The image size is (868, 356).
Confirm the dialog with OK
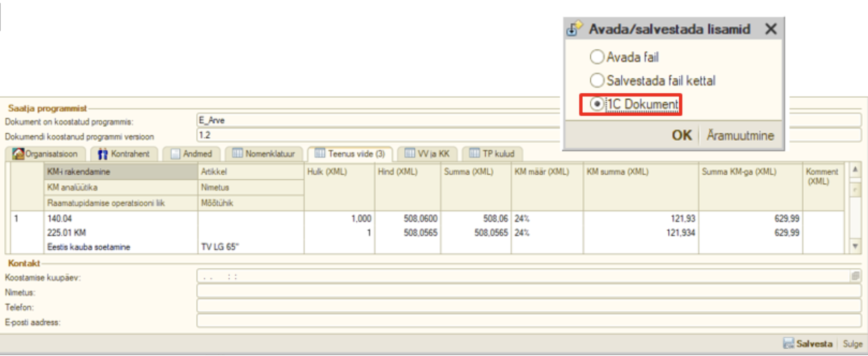pos(681,136)
